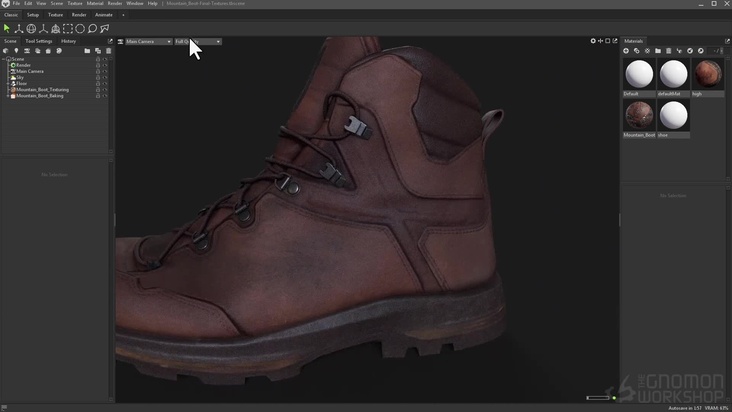Open the Main Camera dropdown
The width and height of the screenshot is (732, 412).
[x=148, y=42]
